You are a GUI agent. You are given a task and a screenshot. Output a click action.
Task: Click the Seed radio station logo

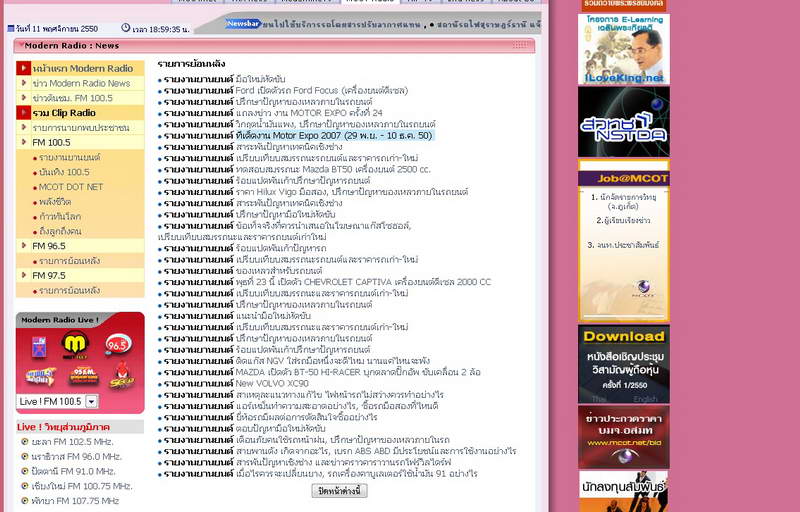(x=120, y=378)
